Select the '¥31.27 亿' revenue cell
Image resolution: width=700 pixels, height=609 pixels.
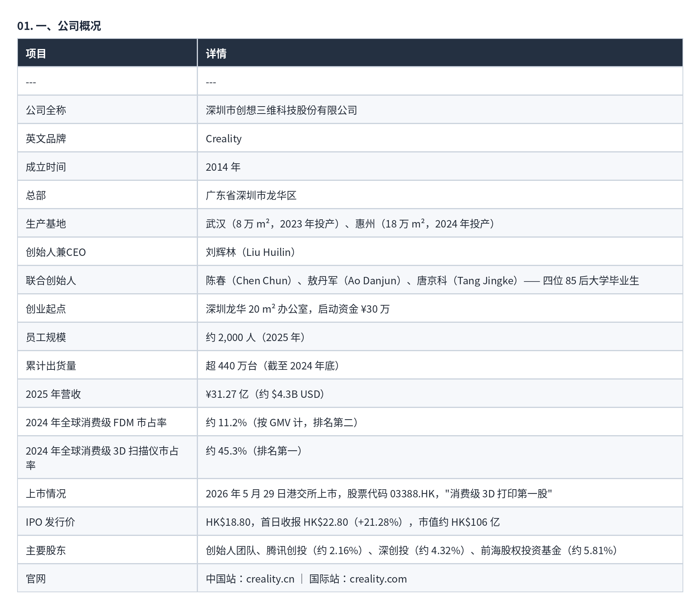tap(440, 394)
